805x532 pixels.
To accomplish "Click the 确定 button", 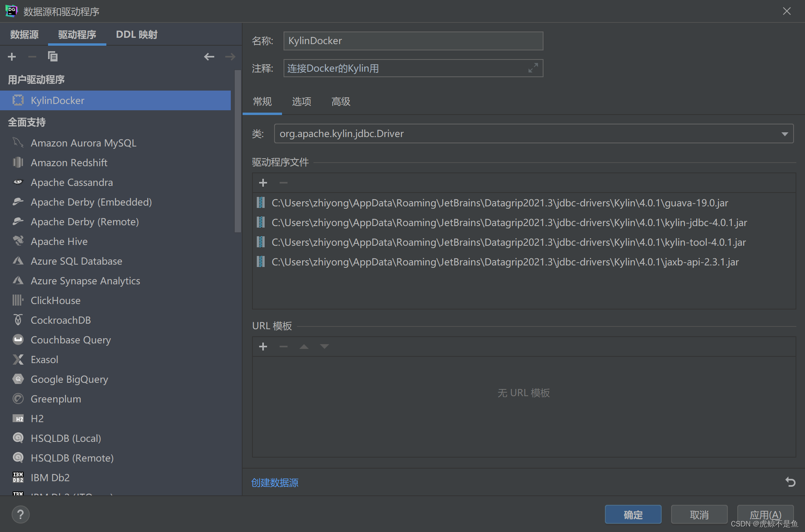I will [x=633, y=514].
